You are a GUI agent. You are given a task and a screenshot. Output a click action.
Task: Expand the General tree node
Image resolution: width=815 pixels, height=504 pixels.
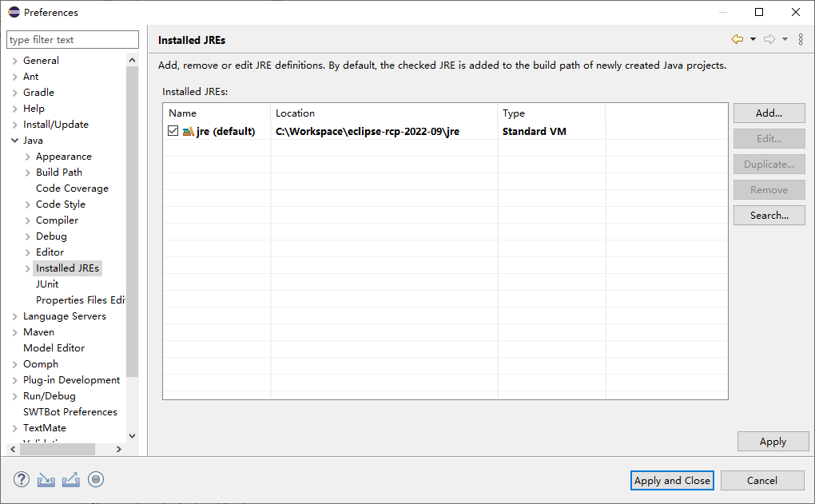pyautogui.click(x=14, y=61)
